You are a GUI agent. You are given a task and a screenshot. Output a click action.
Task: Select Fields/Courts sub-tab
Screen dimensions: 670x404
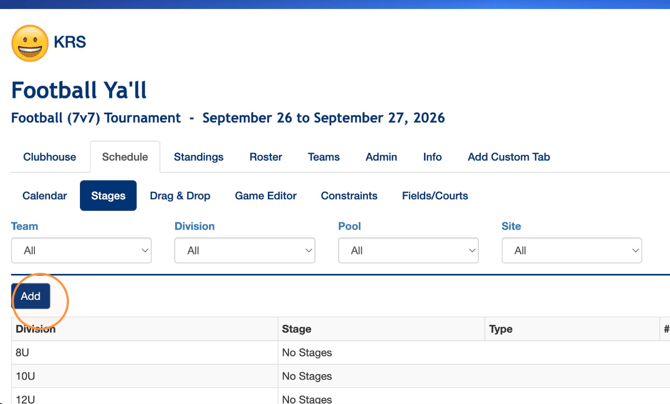(x=435, y=196)
